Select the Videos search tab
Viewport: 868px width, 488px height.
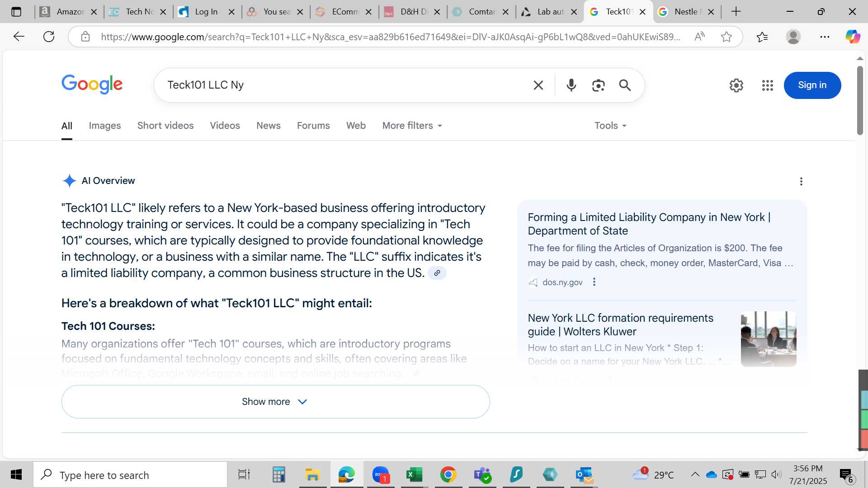pos(225,126)
